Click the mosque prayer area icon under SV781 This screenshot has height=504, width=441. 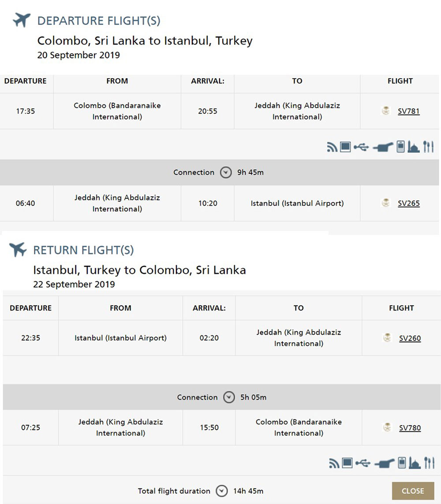click(x=413, y=147)
